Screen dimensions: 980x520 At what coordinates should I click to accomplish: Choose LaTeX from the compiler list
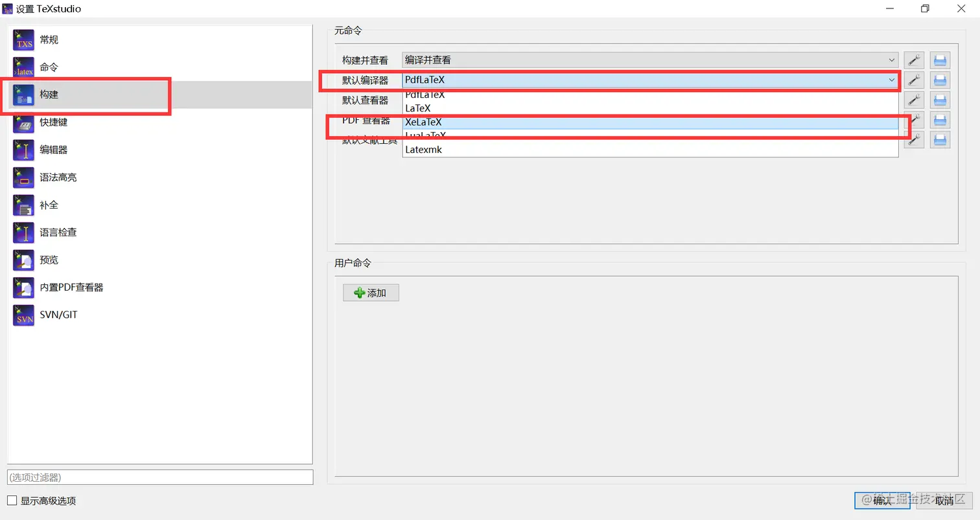tap(650, 108)
